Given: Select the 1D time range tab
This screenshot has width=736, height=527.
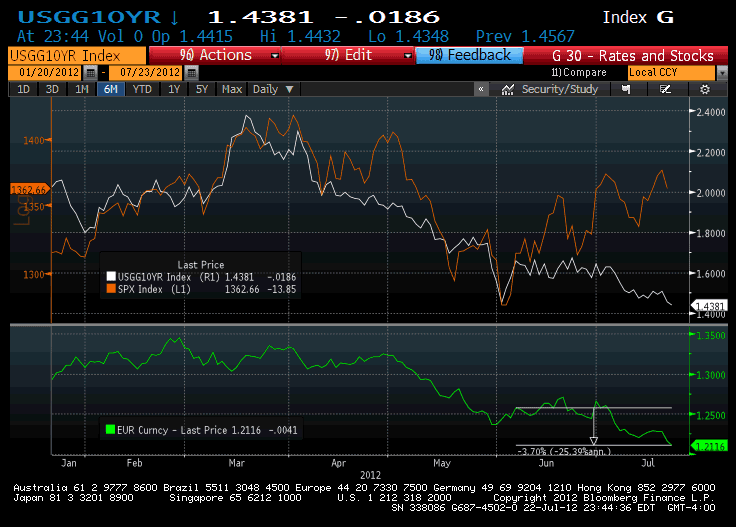Looking at the screenshot, I should [23, 89].
